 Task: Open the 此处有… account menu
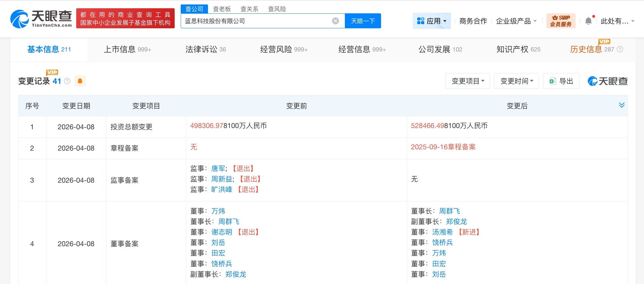point(617,21)
